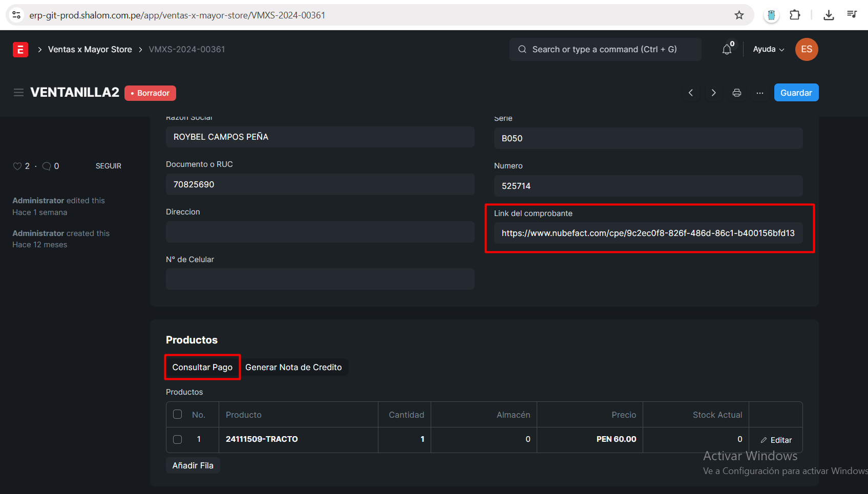Open the three-dots more actions menu
The width and height of the screenshot is (868, 494).
point(759,93)
